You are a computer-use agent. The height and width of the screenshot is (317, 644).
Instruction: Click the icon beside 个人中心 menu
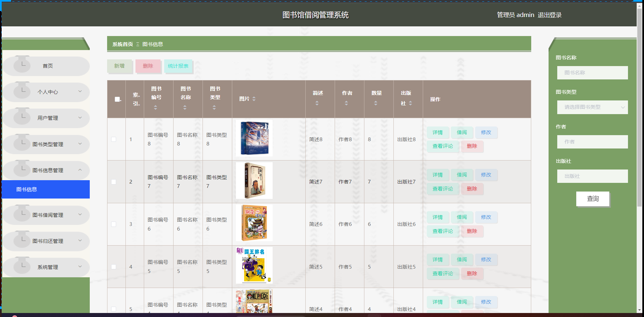coord(22,90)
